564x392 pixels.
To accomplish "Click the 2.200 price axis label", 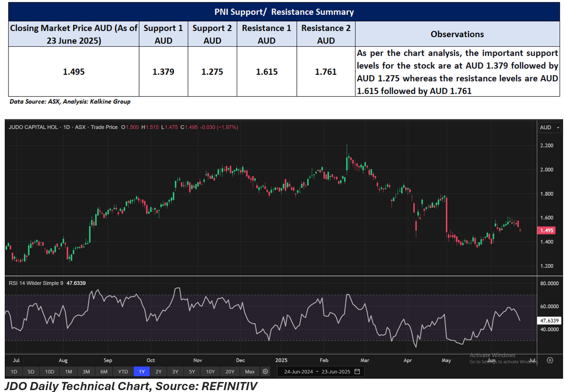I will (x=547, y=146).
